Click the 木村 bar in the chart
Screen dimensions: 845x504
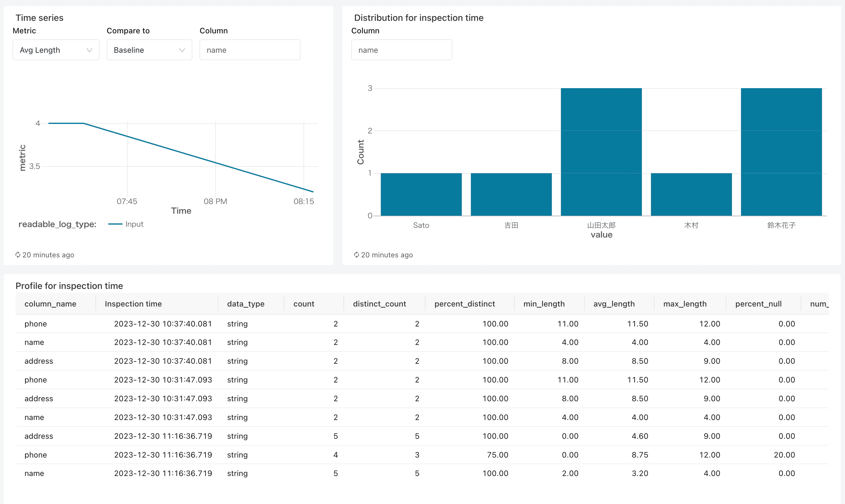coord(691,194)
